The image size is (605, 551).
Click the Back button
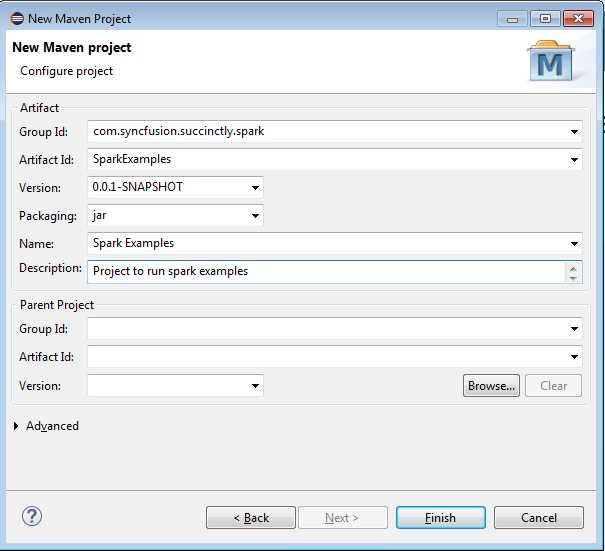251,517
